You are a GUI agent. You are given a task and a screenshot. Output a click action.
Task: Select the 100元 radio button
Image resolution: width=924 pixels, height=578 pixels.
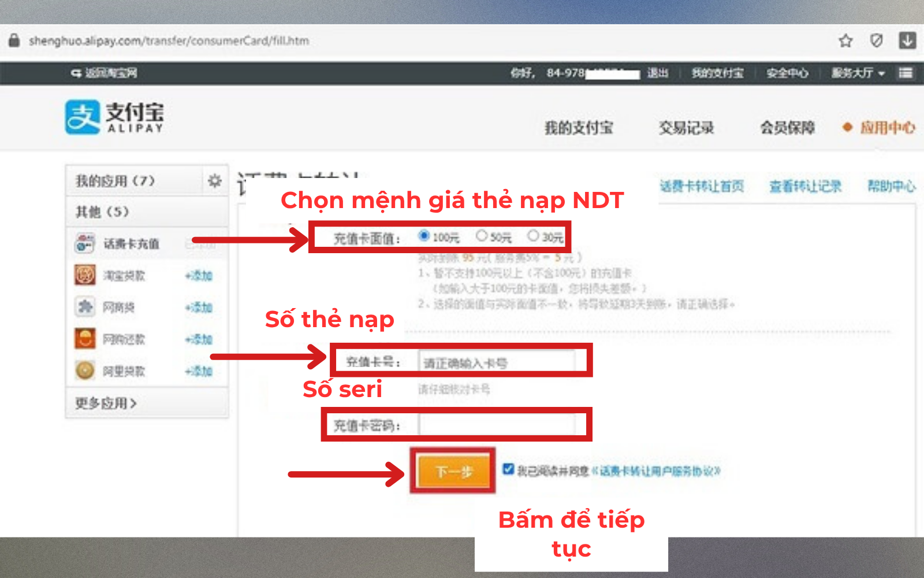point(424,236)
